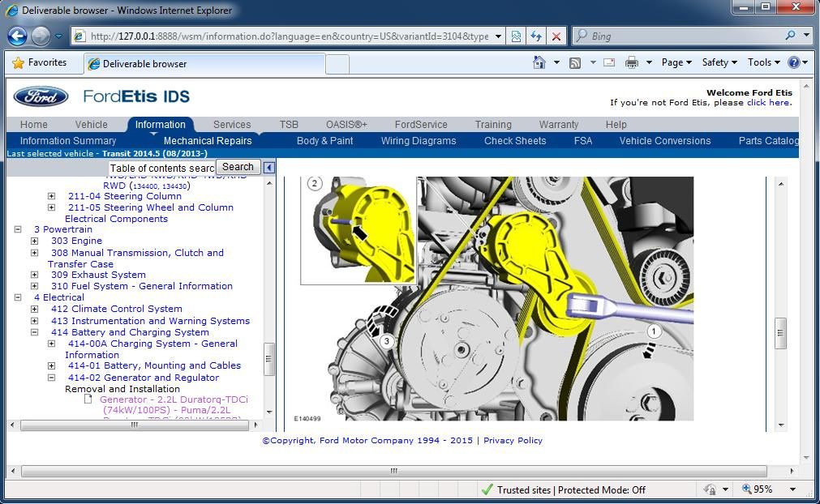Image resolution: width=820 pixels, height=504 pixels.
Task: Collapse the 3 Powertrain tree node
Action: [18, 229]
